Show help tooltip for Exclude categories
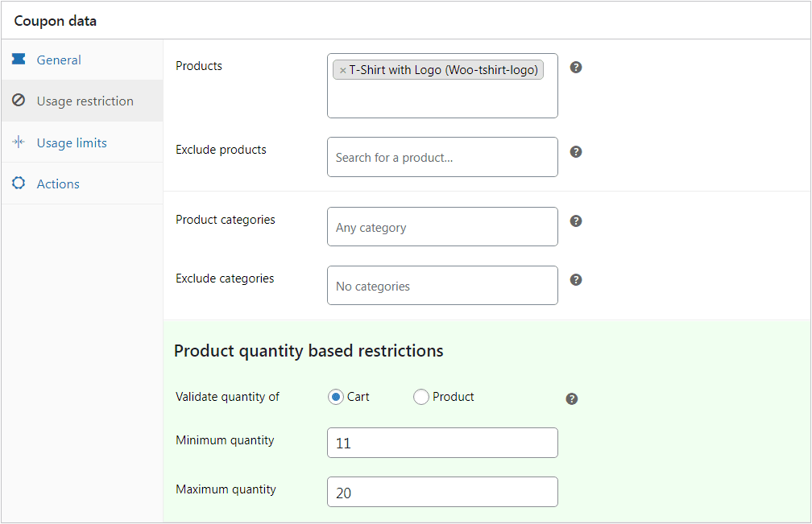The height and width of the screenshot is (524, 812). pos(576,280)
